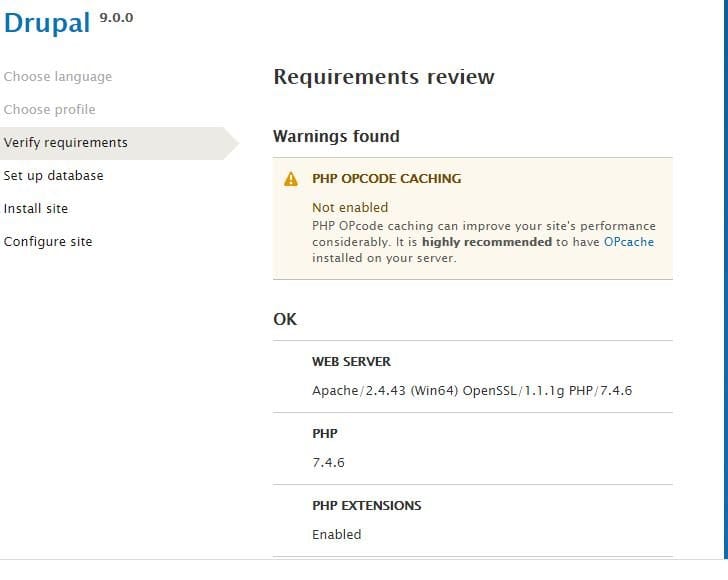Click the Requirements review heading

[x=384, y=77]
